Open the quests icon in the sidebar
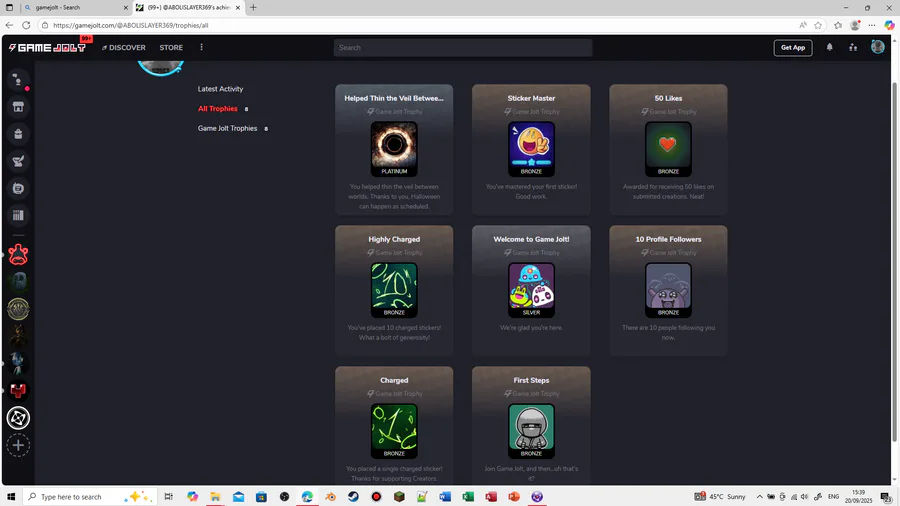900x506 pixels. click(18, 161)
